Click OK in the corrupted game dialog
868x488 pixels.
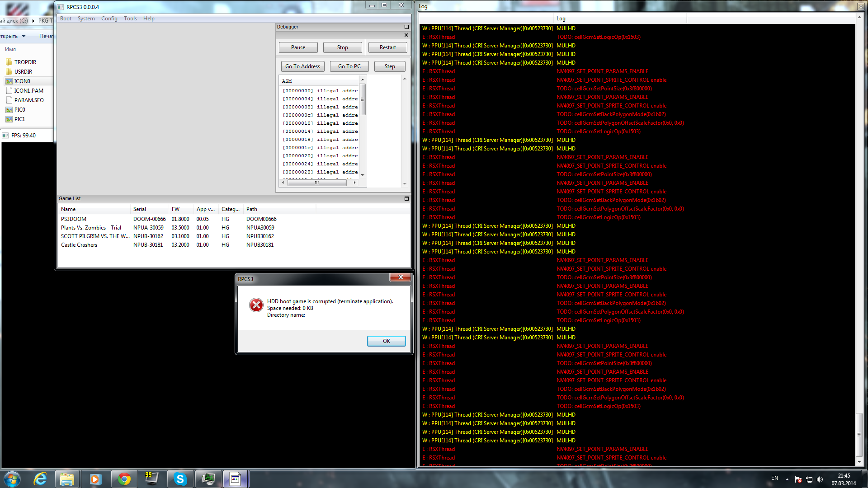(x=386, y=341)
